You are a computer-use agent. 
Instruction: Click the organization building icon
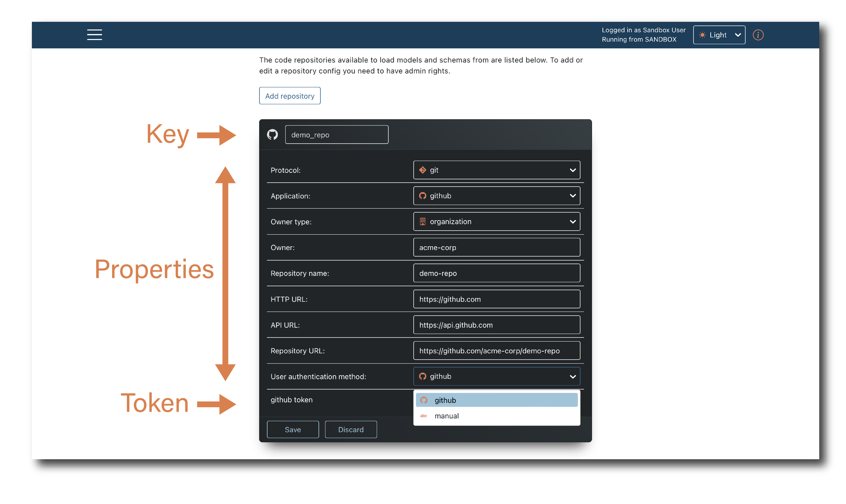coord(423,221)
